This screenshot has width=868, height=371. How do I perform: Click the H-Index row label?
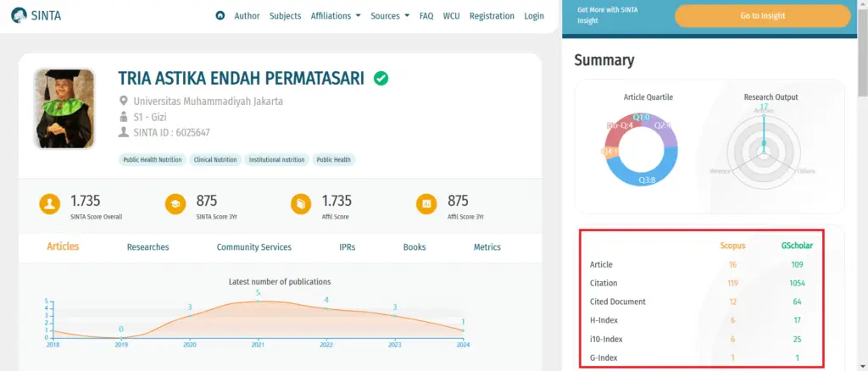(604, 320)
